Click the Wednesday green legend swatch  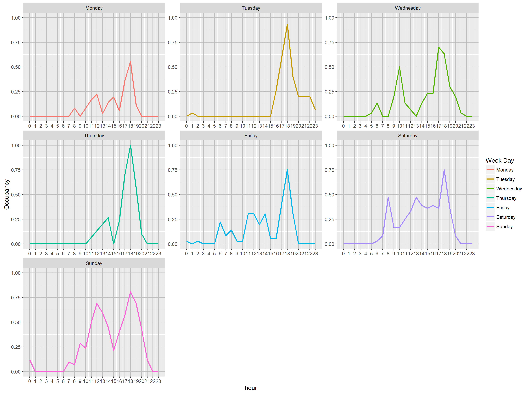tap(490, 188)
